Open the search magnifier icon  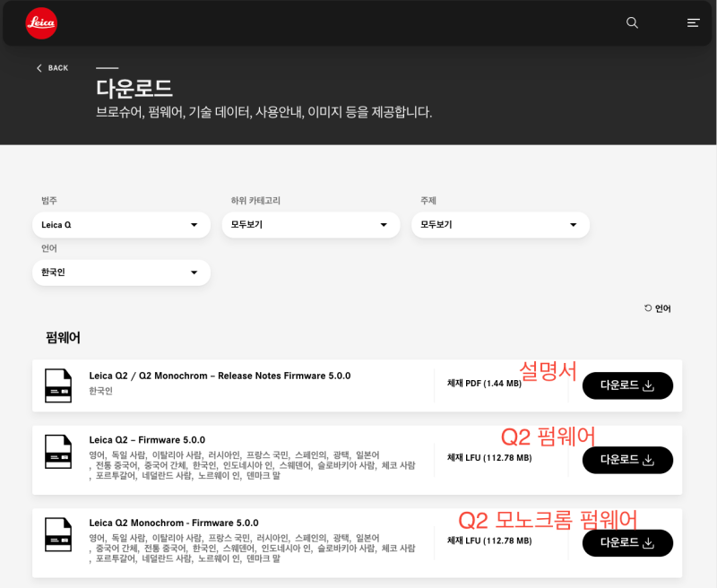coord(632,23)
